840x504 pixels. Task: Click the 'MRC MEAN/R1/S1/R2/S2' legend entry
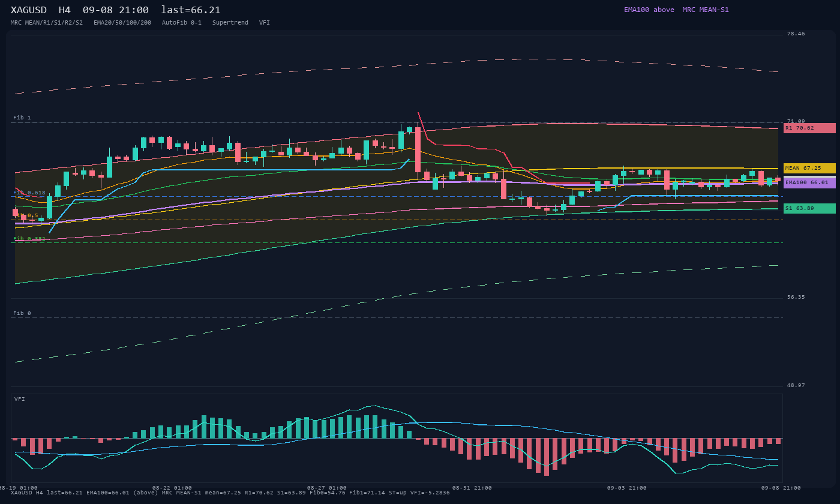47,23
